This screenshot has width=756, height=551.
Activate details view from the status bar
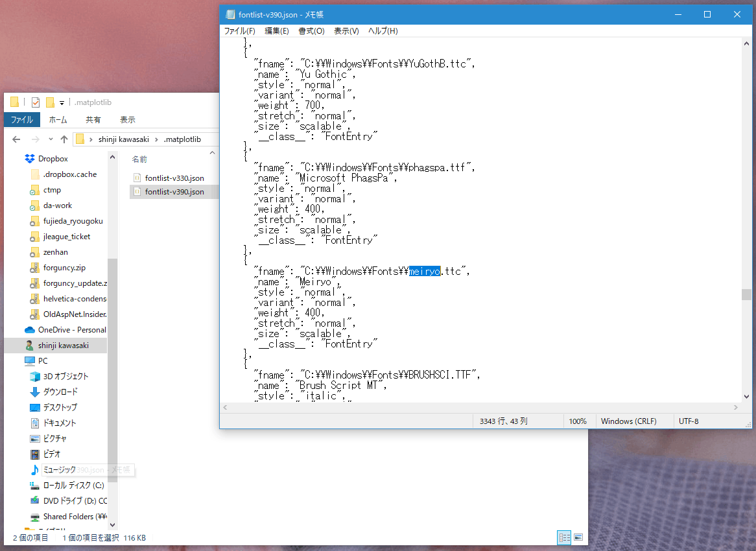(x=563, y=537)
